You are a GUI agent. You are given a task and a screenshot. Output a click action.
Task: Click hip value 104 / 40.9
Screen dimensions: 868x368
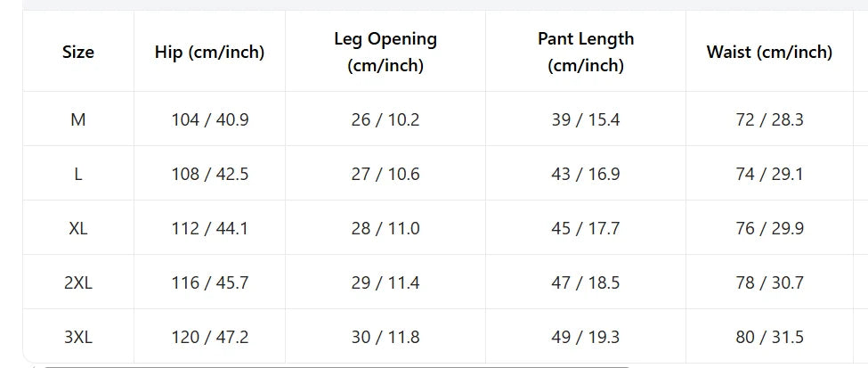click(210, 119)
